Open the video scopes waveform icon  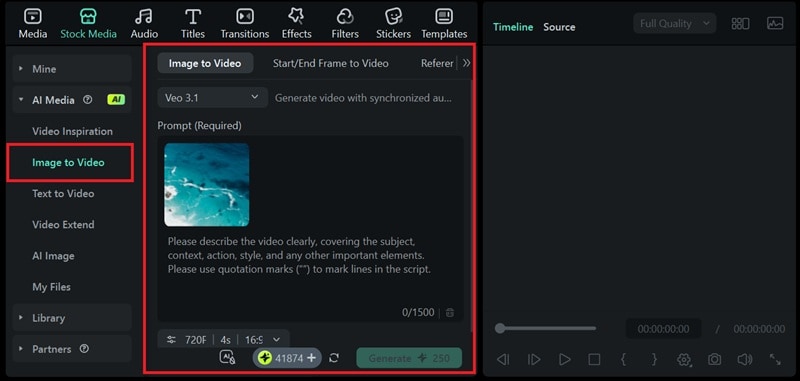(x=775, y=23)
